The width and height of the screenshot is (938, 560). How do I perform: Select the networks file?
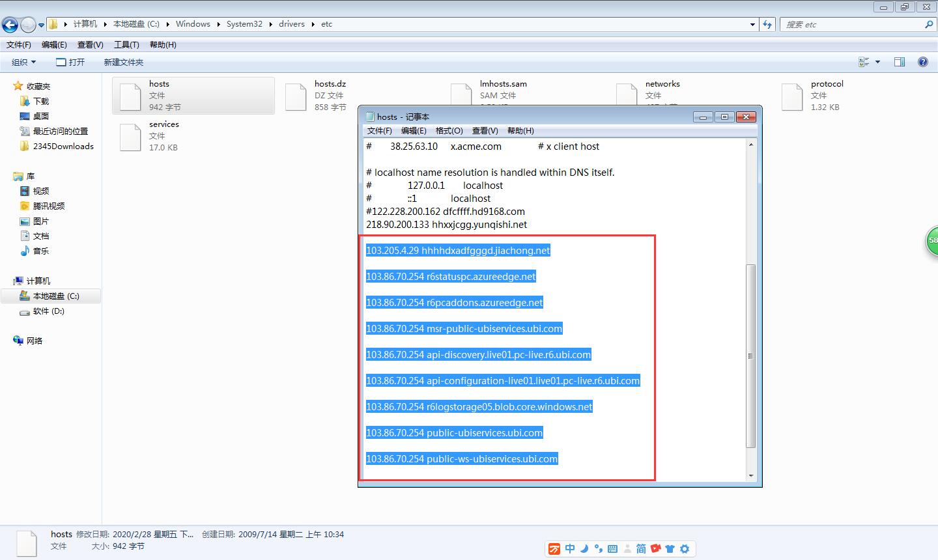pos(662,84)
